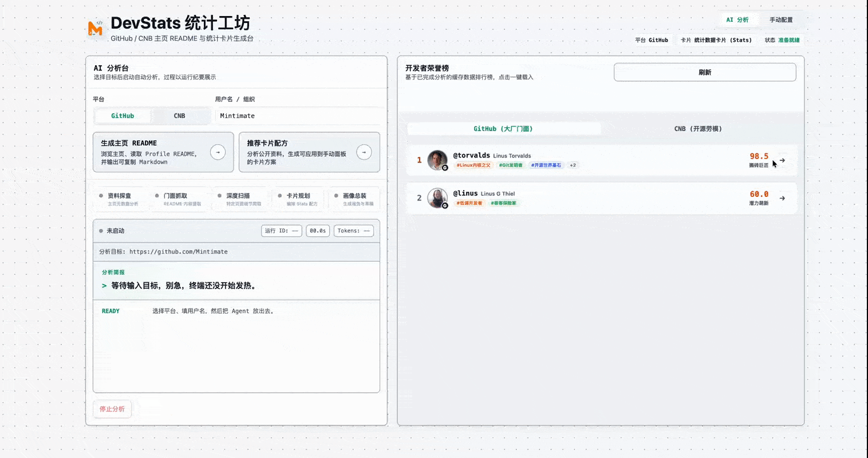Click arrow icon on 推荐卡片配方 card
The width and height of the screenshot is (868, 458).
click(x=364, y=152)
